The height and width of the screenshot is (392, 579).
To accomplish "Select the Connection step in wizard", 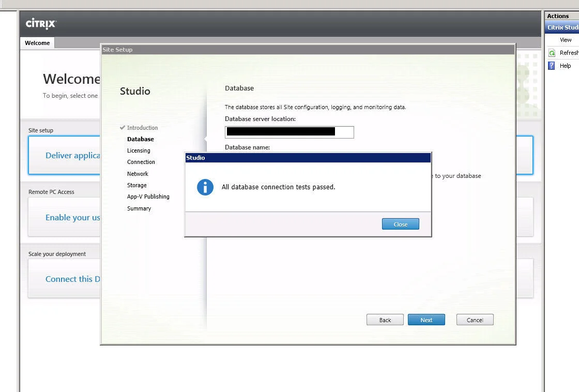I will [141, 162].
